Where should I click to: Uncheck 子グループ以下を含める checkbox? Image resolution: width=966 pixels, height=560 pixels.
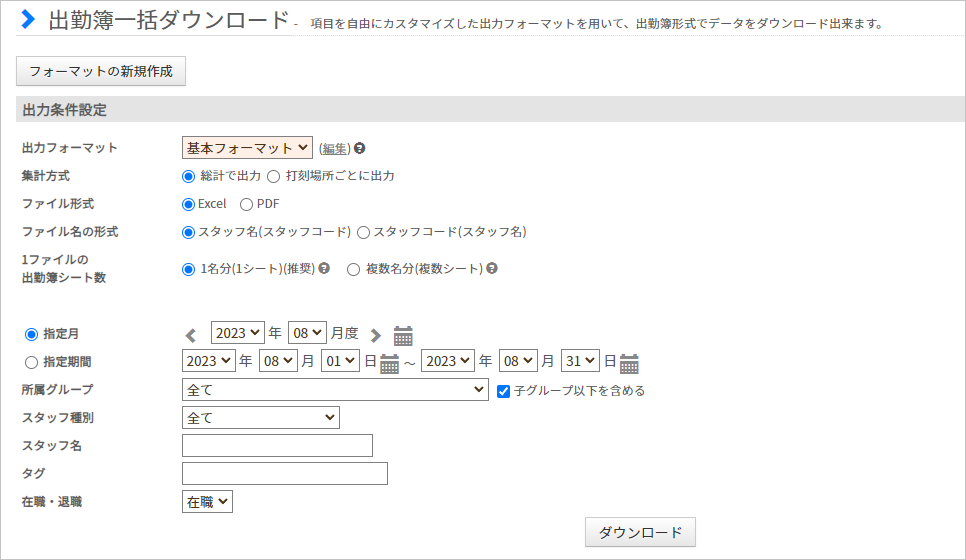[x=503, y=391]
